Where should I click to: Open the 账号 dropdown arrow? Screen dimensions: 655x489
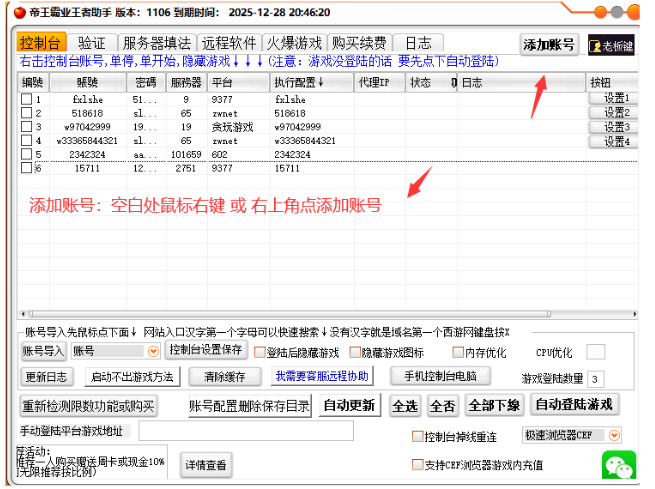tap(153, 351)
